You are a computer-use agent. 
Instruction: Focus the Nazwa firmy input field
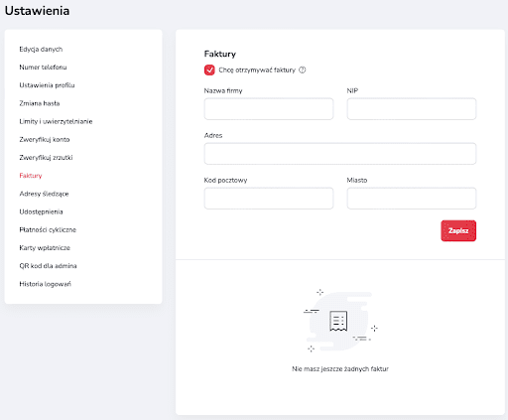[269, 109]
